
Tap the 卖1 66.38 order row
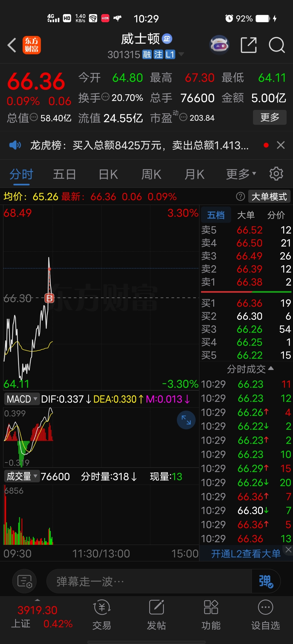point(246,282)
